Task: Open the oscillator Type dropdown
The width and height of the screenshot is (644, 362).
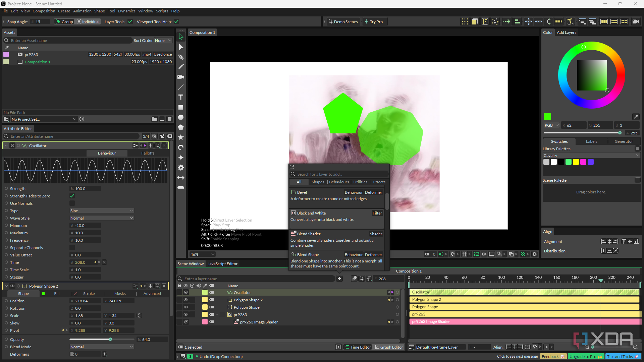Action: pos(102,210)
